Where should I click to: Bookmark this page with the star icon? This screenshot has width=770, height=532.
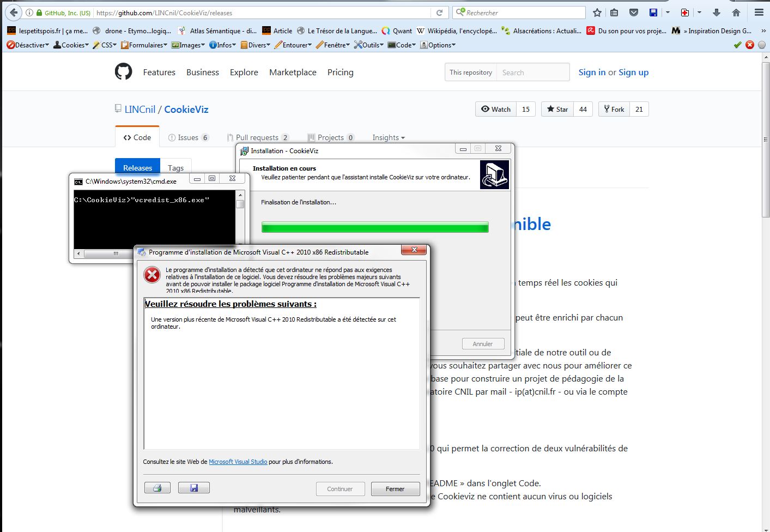tap(597, 13)
